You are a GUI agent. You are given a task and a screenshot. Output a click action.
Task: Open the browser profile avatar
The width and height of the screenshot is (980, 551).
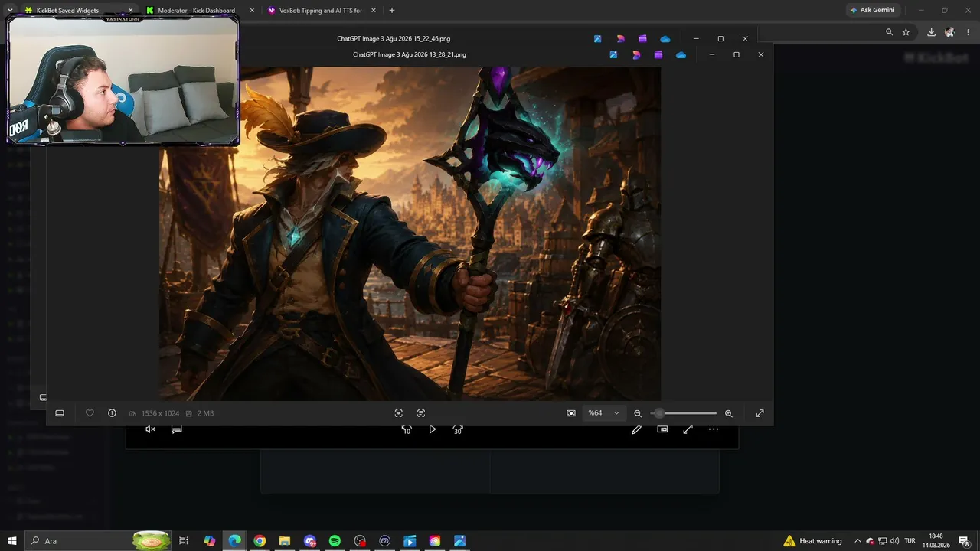pos(950,32)
